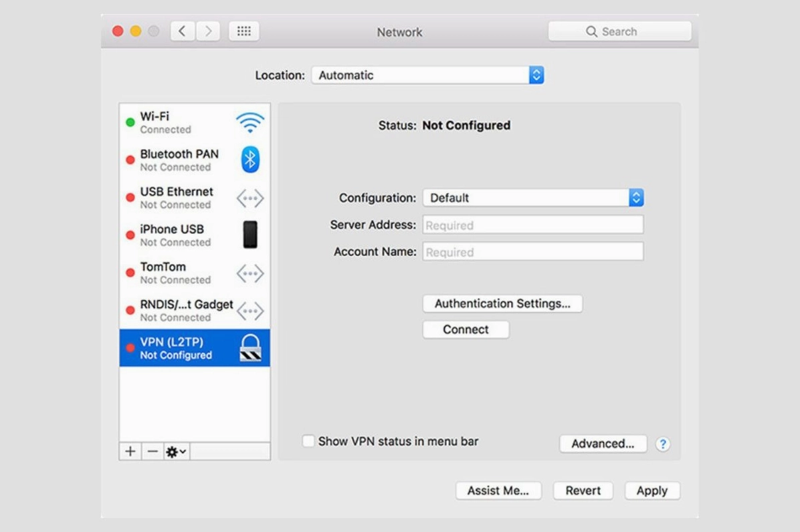Click the Authentication Settings button
The width and height of the screenshot is (800, 532).
tap(502, 303)
